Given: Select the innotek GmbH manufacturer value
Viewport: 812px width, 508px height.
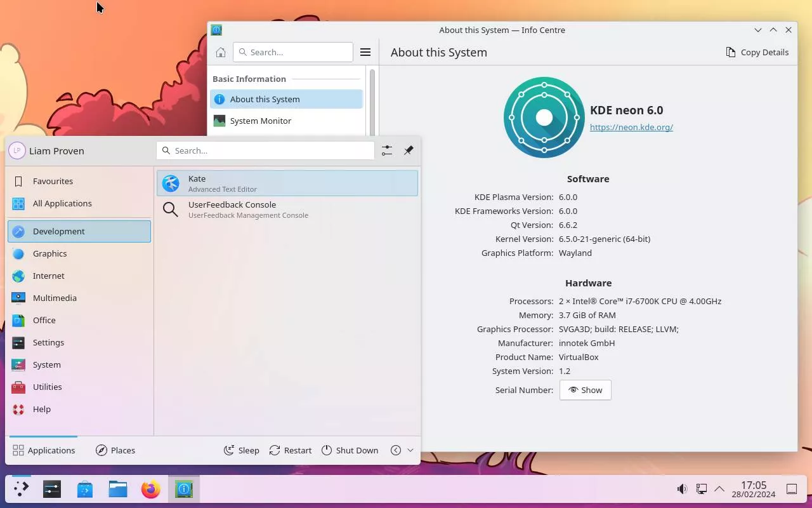Looking at the screenshot, I should [587, 343].
